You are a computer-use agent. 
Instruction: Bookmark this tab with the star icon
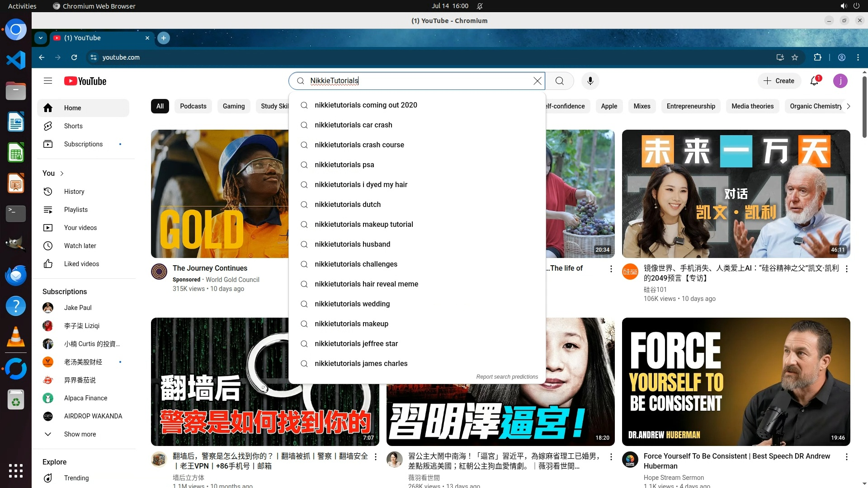coord(795,57)
